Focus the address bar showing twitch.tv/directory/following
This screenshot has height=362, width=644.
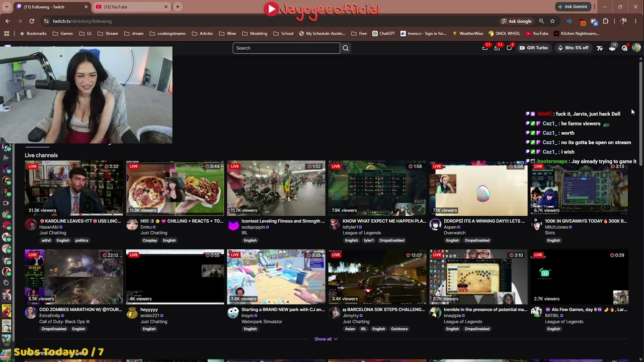point(272,21)
